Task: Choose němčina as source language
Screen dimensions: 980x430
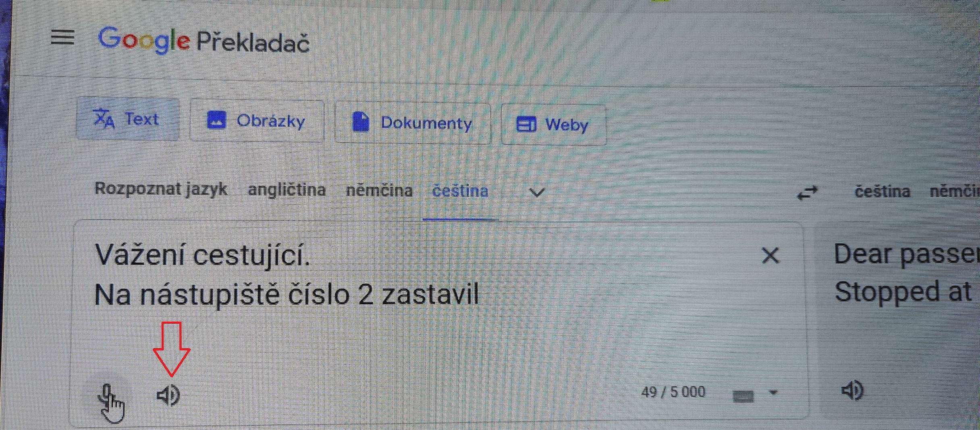Action: click(379, 190)
